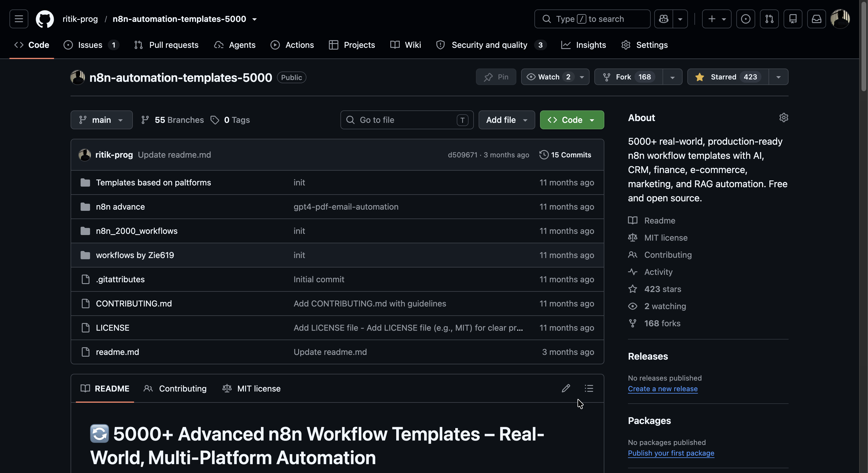Image resolution: width=868 pixels, height=473 pixels.
Task: Open user profile avatar menu
Action: click(x=840, y=19)
